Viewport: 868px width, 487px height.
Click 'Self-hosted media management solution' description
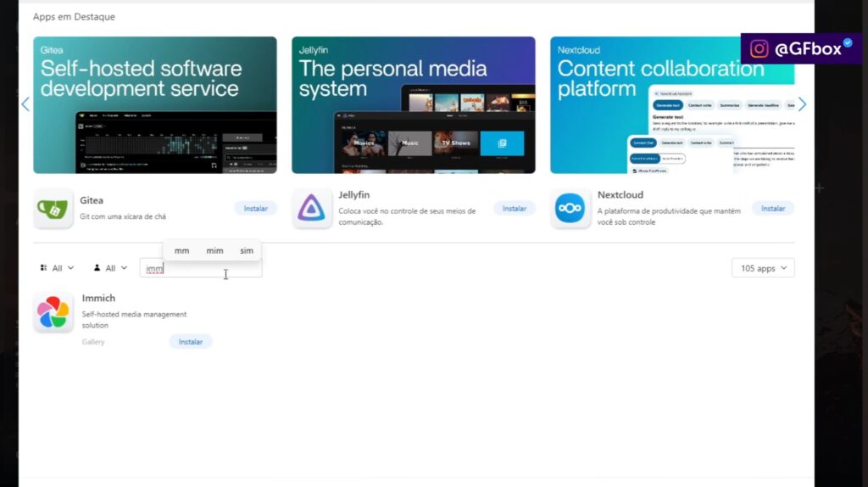pyautogui.click(x=134, y=320)
